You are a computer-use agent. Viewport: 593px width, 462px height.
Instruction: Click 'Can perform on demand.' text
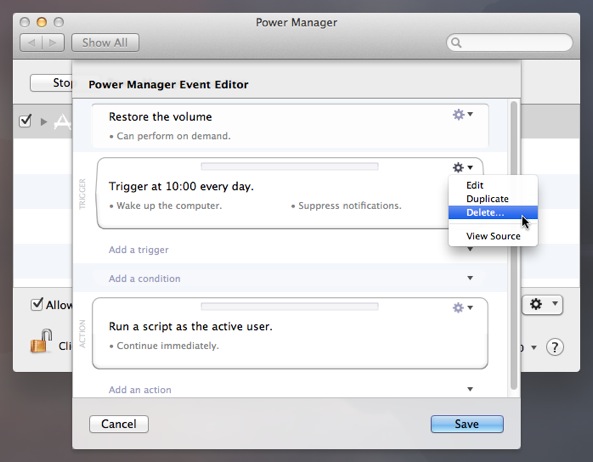tap(174, 136)
